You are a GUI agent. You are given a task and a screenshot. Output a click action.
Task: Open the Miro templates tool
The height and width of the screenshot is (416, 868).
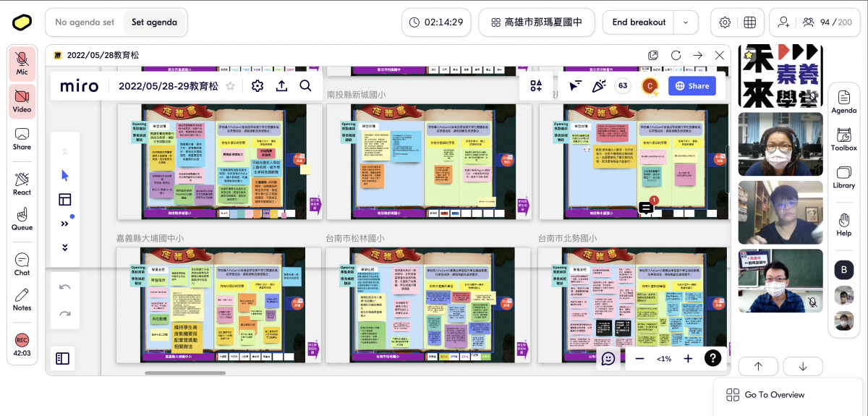coord(65,200)
